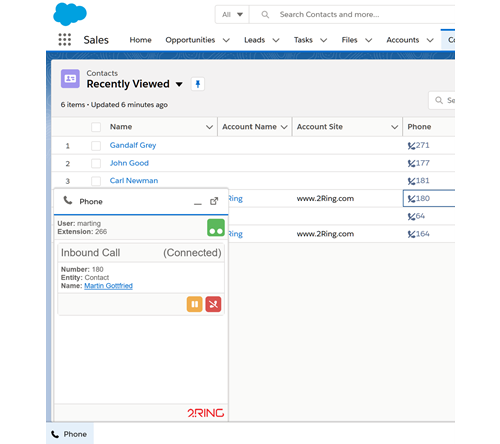This screenshot has width=500, height=444.
Task: Click the search magnifier icon in global search
Action: click(x=265, y=15)
